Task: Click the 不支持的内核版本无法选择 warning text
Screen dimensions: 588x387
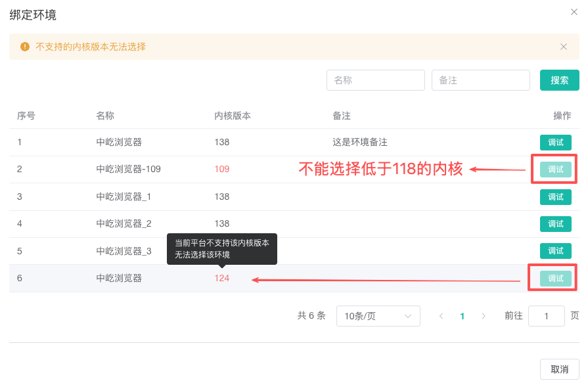Action: [x=91, y=47]
